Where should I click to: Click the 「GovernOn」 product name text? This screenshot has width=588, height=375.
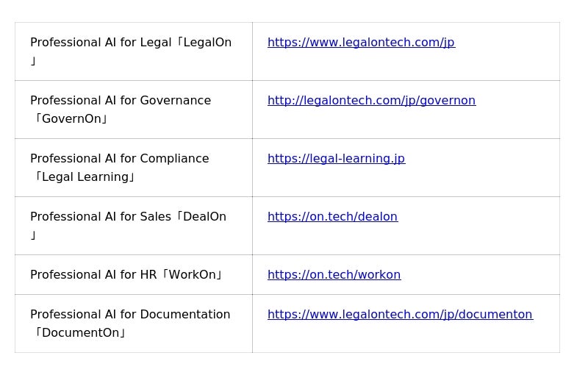pyautogui.click(x=70, y=119)
